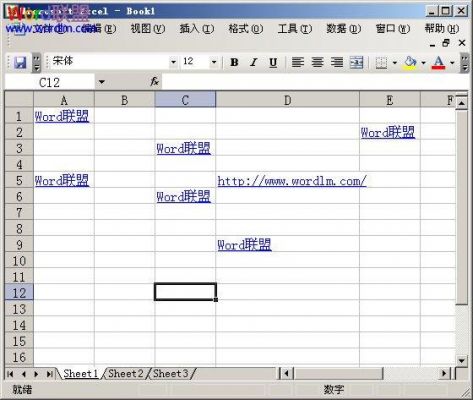Click the horizontal scrollbar left arrow
The image size is (473, 400).
pos(287,374)
